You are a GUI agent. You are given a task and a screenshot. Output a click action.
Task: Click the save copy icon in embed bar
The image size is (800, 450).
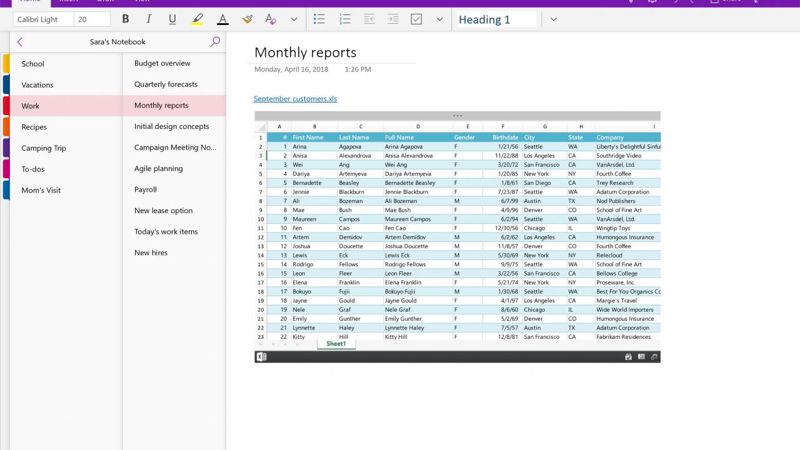[628, 357]
